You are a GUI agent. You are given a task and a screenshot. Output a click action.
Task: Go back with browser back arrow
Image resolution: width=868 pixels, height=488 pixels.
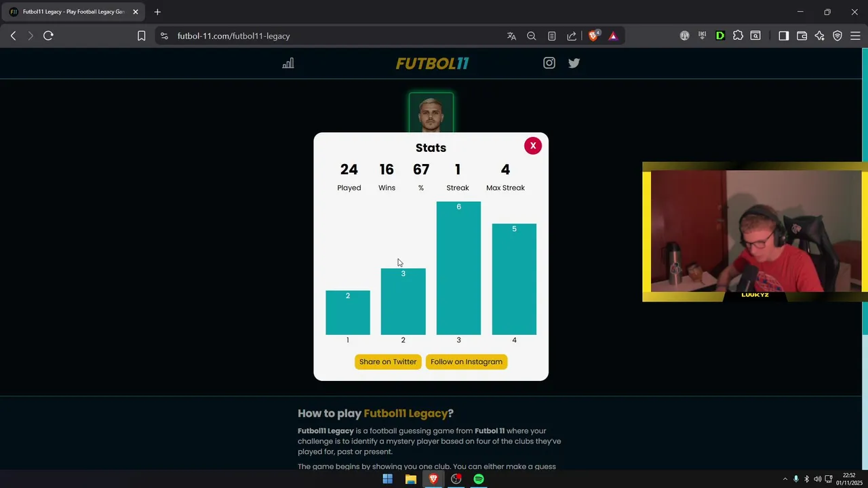(13, 36)
